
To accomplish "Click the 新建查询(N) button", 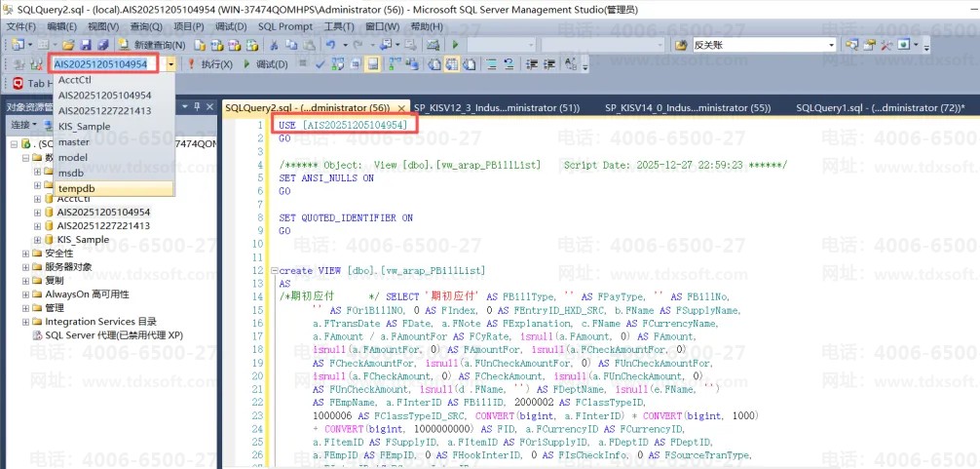I will point(154,45).
